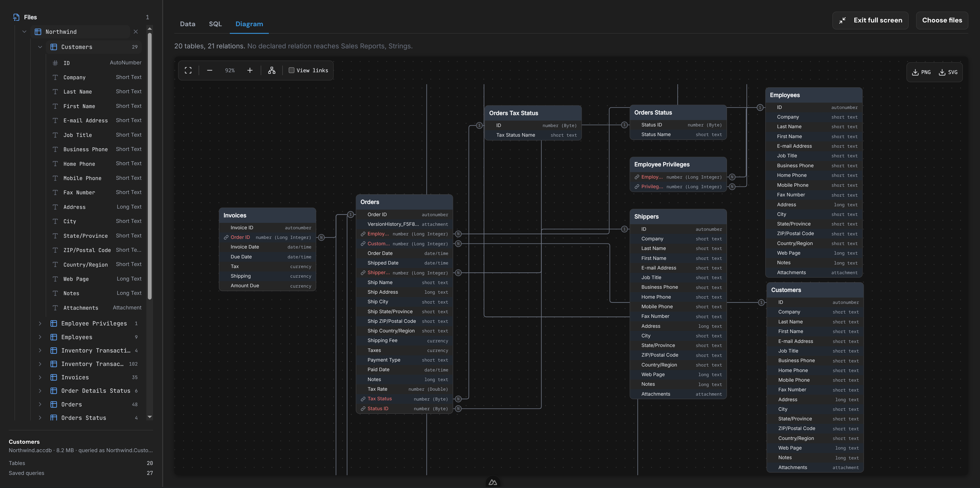This screenshot has width=980, height=488.
Task: Zoom in with the plus icon
Action: (250, 70)
